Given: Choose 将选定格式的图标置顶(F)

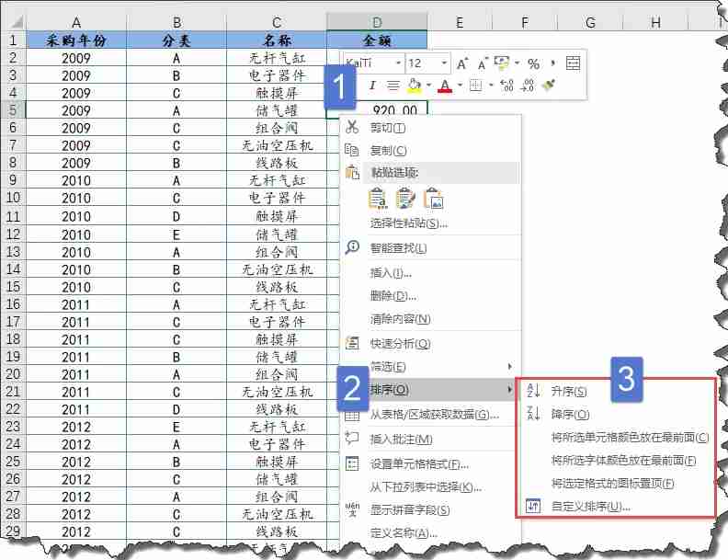Looking at the screenshot, I should point(615,483).
